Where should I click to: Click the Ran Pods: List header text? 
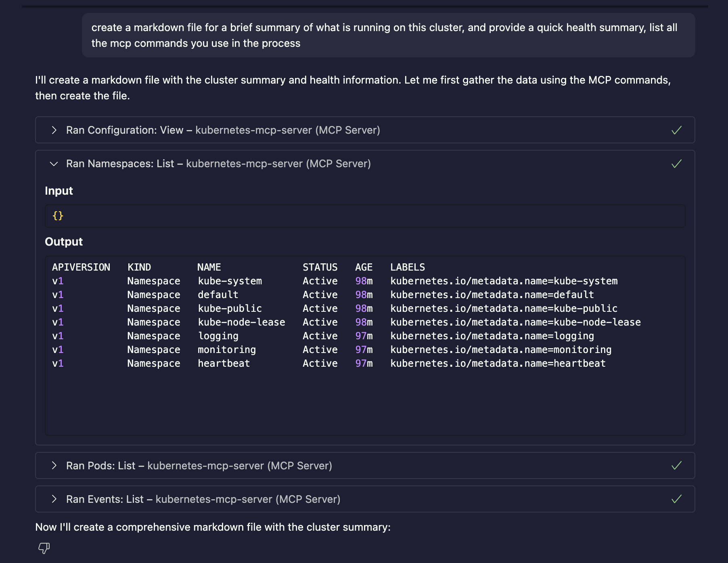199,466
